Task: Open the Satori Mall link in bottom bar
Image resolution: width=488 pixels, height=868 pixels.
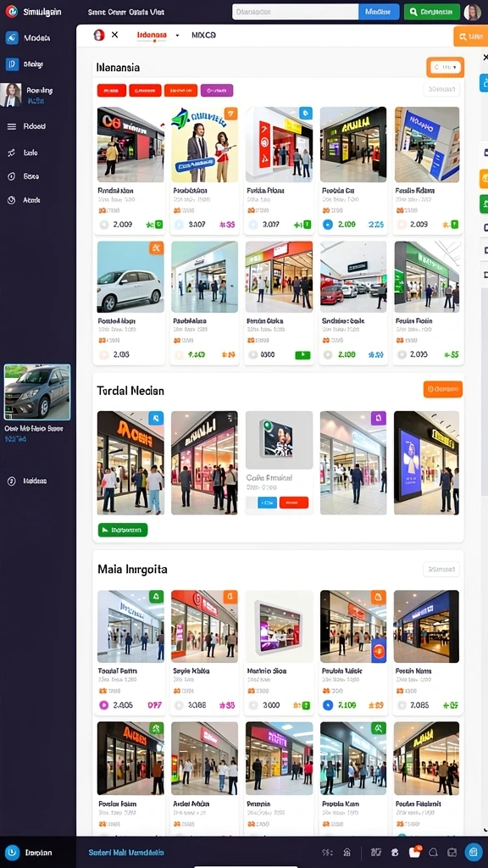Action: click(x=126, y=853)
